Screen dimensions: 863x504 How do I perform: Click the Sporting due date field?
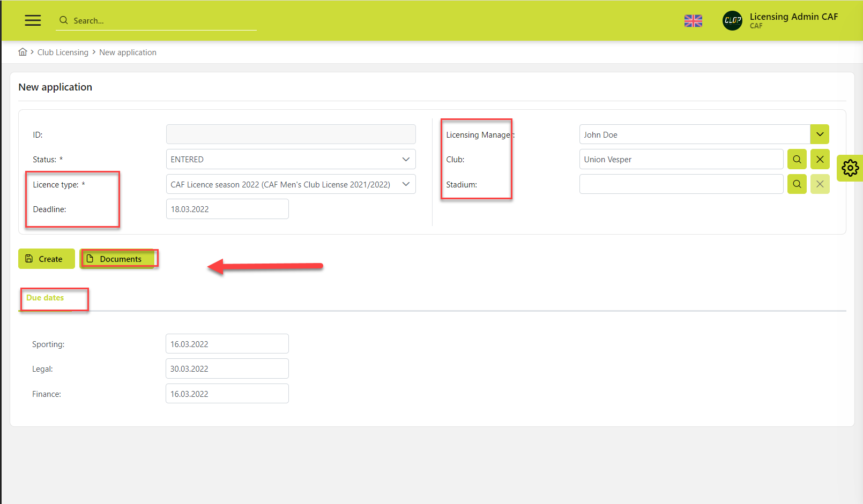[x=227, y=344]
